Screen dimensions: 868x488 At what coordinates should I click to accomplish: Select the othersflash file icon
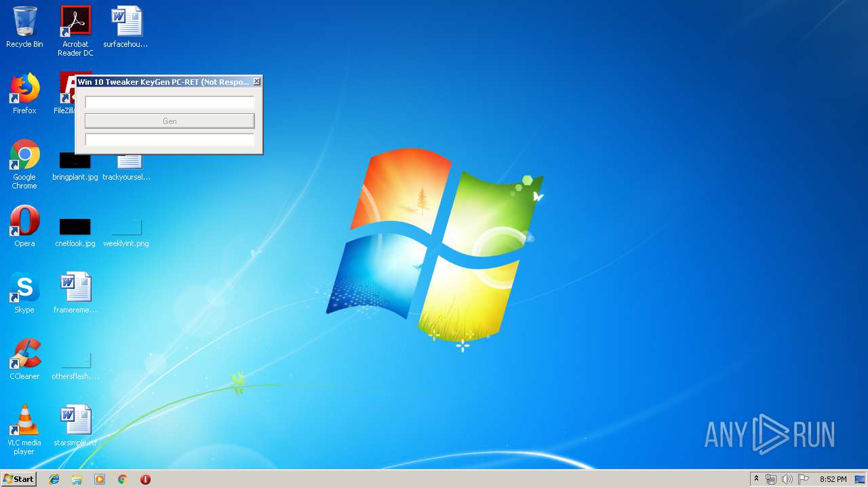(x=75, y=365)
